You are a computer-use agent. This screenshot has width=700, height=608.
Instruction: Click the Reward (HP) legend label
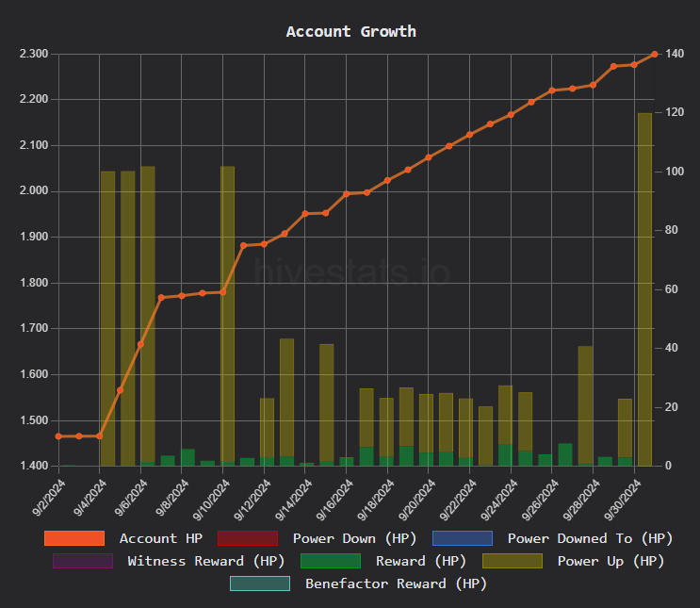pyautogui.click(x=421, y=561)
